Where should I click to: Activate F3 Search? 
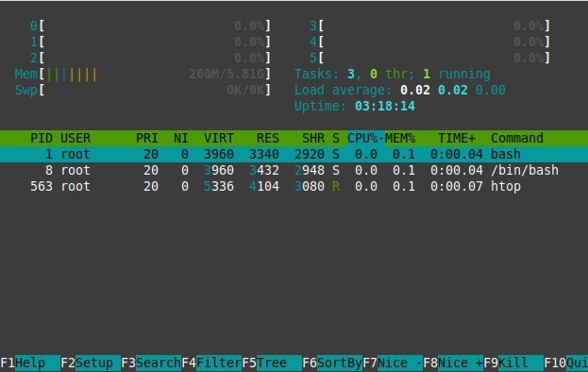click(x=151, y=363)
